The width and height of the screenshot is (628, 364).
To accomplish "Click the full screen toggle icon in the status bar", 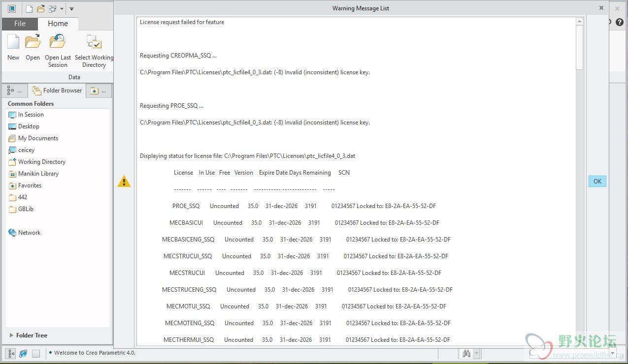I will 36,353.
